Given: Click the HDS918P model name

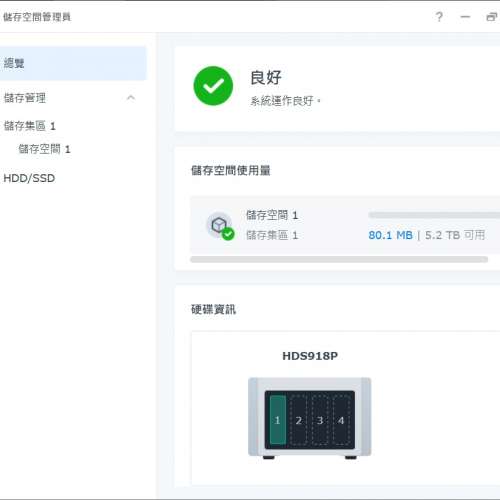Looking at the screenshot, I should point(310,356).
